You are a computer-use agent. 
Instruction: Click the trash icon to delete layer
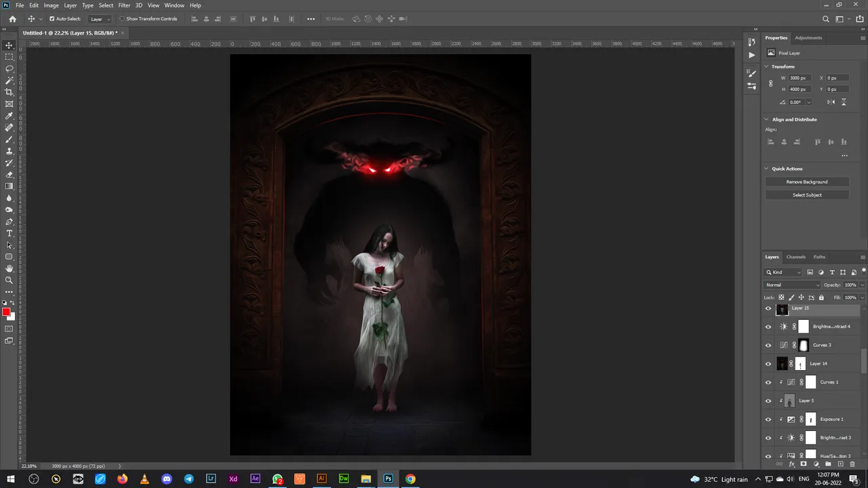852,464
